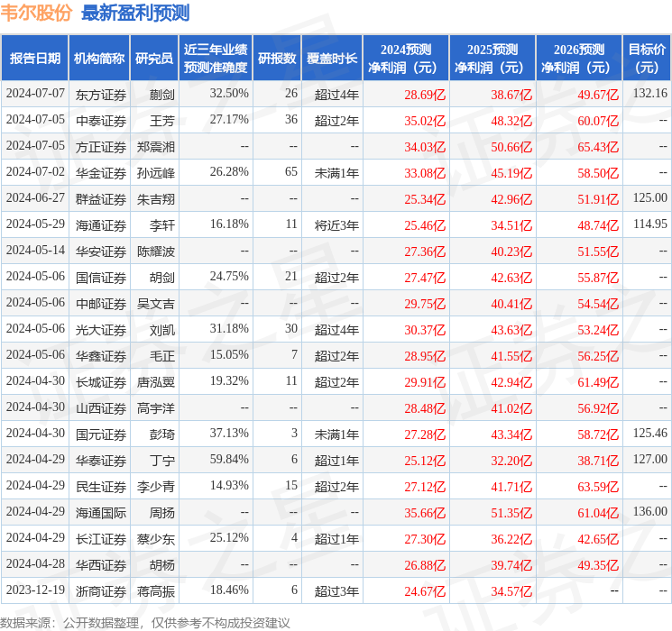Select the 山西证券 institution cell
The height and width of the screenshot is (631, 672).
(101, 408)
